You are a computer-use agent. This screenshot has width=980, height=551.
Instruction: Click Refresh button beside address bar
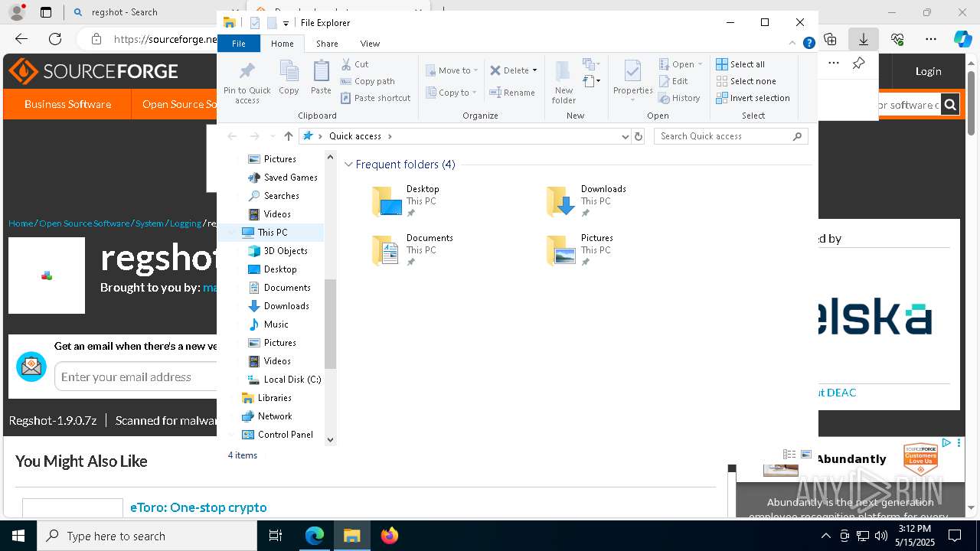coord(639,136)
